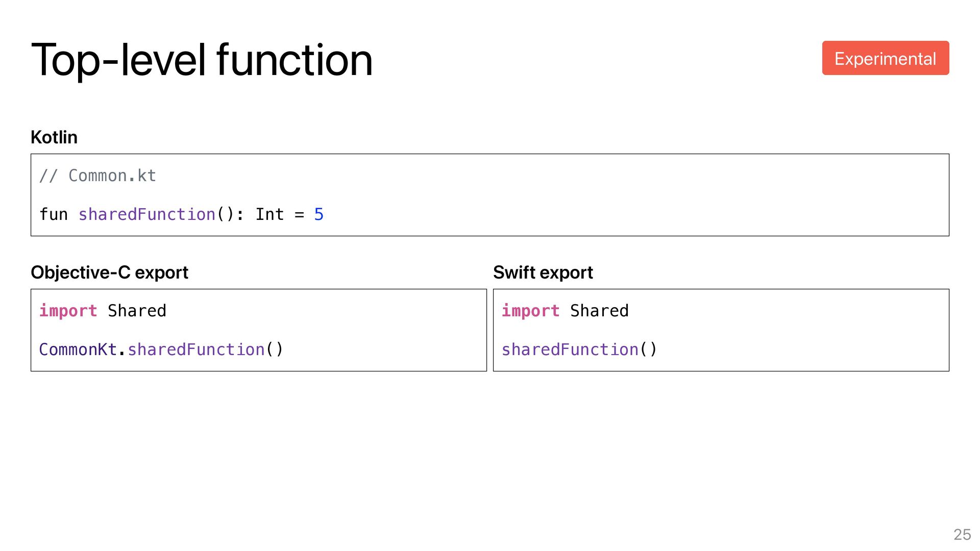Screen dimensions: 980x551
Task: Click the "// Common.kt" comment line
Action: tap(97, 176)
